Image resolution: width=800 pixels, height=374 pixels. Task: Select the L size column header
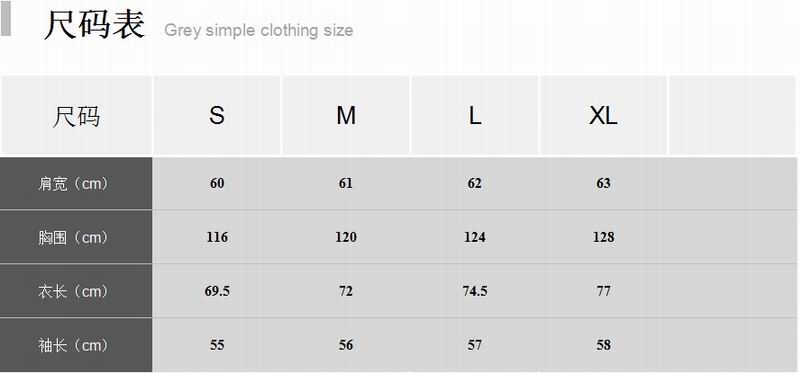[x=474, y=115]
